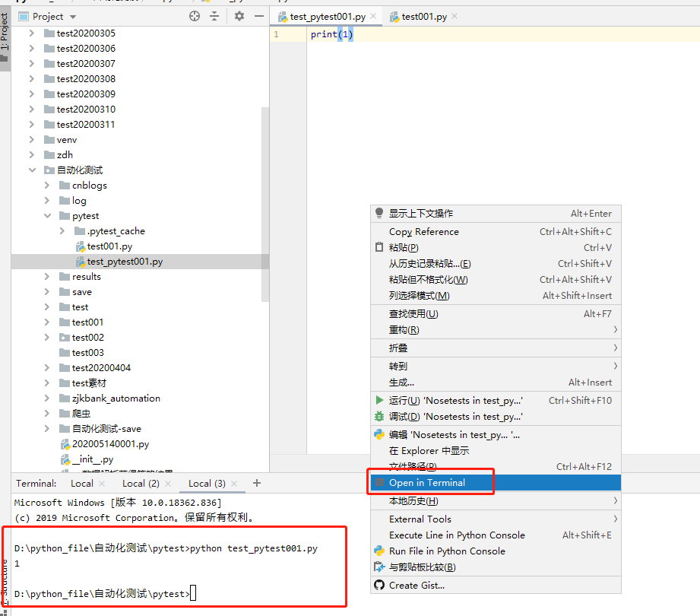Hide the Project panel with minus icon
Image resolution: width=700 pixels, height=616 pixels.
[x=258, y=16]
